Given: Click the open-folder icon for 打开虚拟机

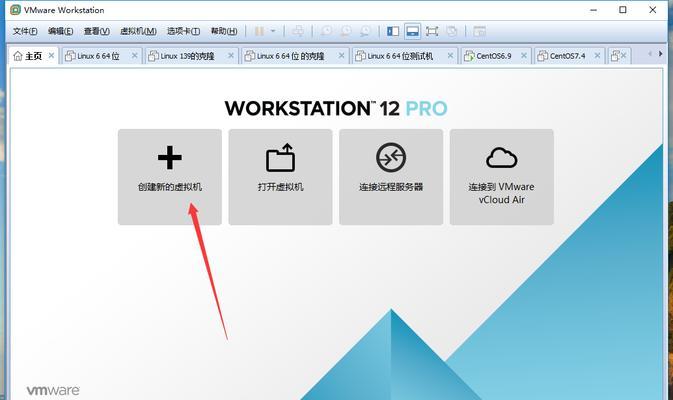Looking at the screenshot, I should coord(280,158).
